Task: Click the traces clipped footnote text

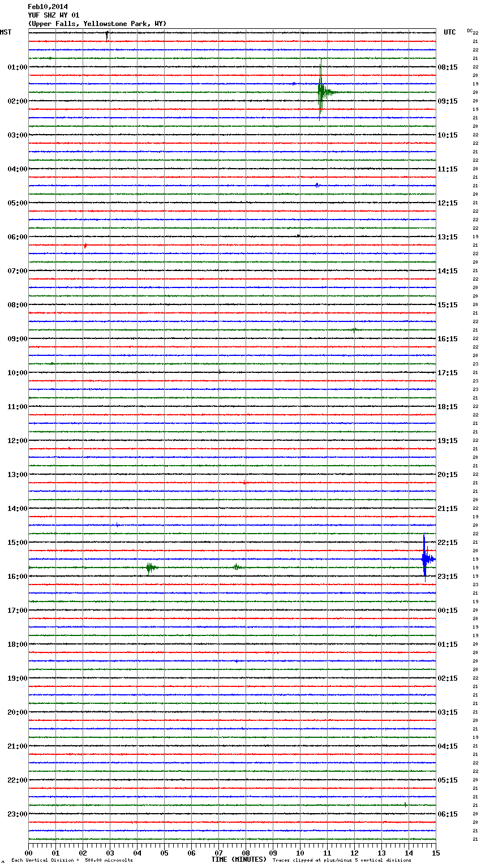Action: (342, 860)
